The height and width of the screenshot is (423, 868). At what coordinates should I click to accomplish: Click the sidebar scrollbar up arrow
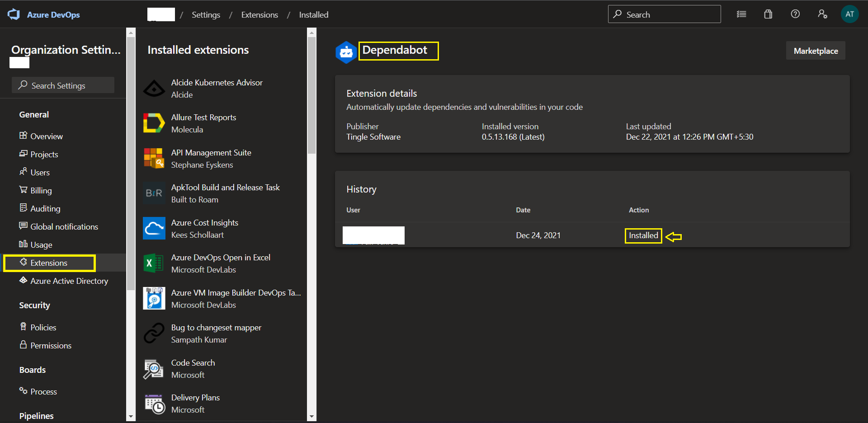(131, 33)
